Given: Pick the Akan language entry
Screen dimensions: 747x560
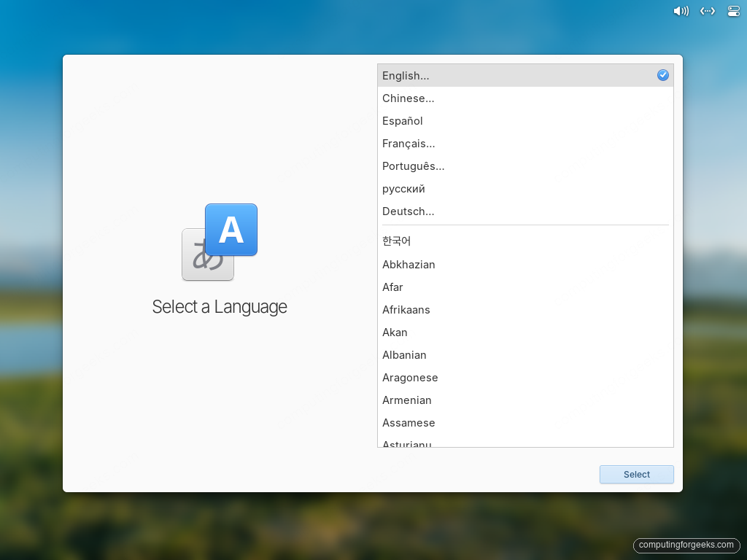Looking at the screenshot, I should click(x=525, y=332).
